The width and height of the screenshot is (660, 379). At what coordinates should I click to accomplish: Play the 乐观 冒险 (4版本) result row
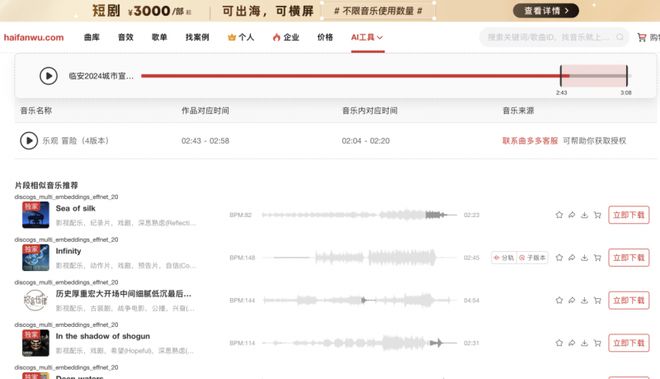pyautogui.click(x=29, y=141)
